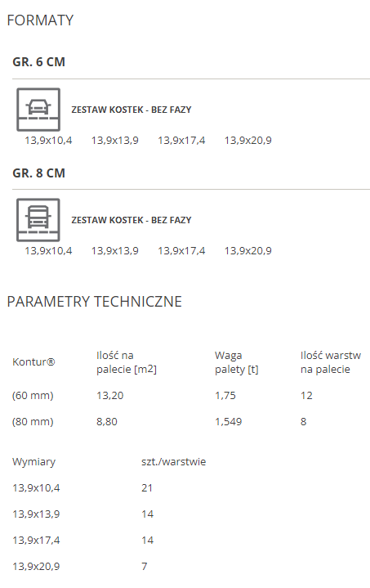
Task: Select 13,9x10,4 format in the 6 cm set
Action: pos(48,141)
